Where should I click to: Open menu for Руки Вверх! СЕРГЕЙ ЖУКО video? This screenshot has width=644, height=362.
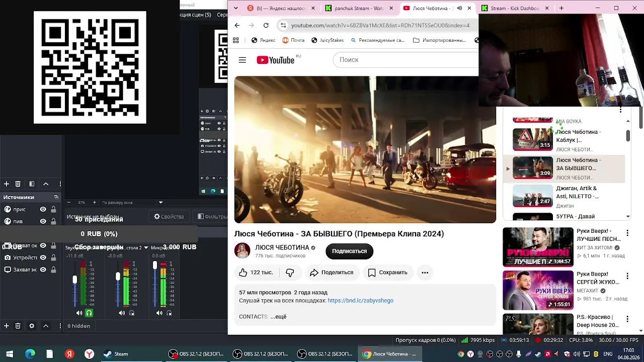click(x=627, y=276)
